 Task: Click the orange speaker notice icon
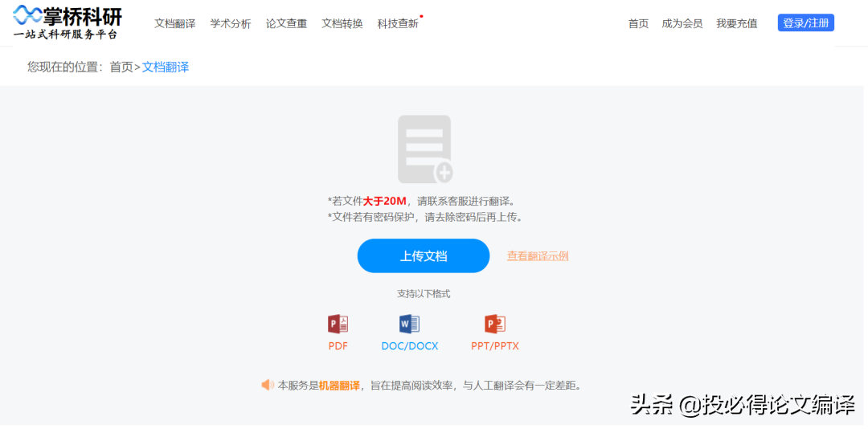click(x=268, y=385)
